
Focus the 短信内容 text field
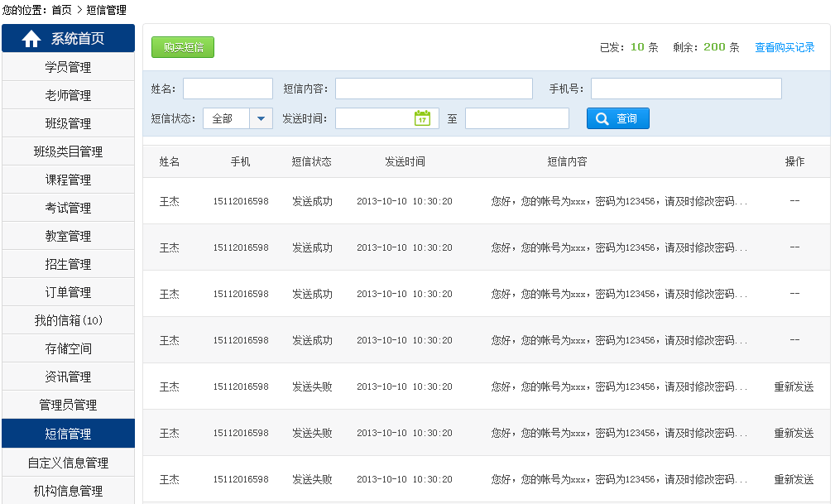pos(434,89)
